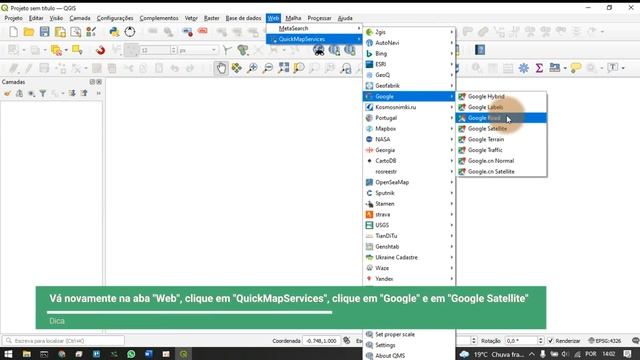The height and width of the screenshot is (360, 640).
Task: Click About QMS menu entry
Action: [x=409, y=356]
